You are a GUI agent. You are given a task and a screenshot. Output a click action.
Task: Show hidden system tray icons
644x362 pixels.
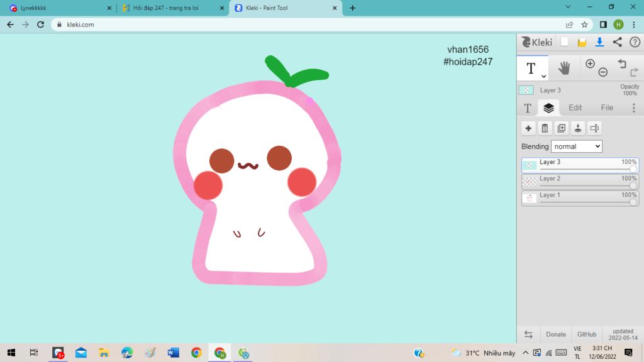coord(525,353)
